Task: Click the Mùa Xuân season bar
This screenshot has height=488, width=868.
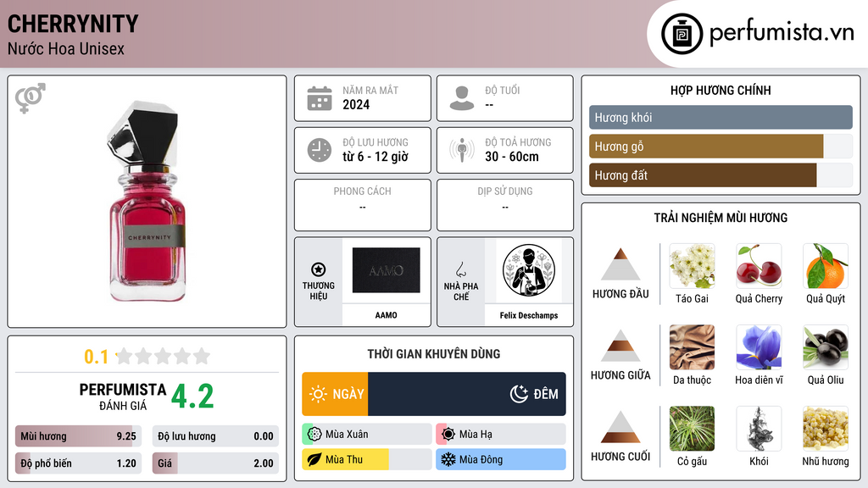Action: coord(367,435)
